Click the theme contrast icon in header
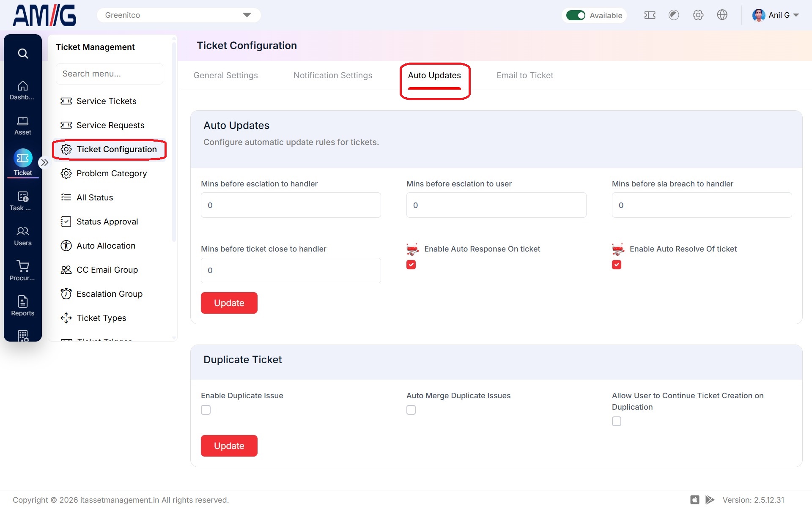Viewport: 812px width, 509px height. coord(674,15)
